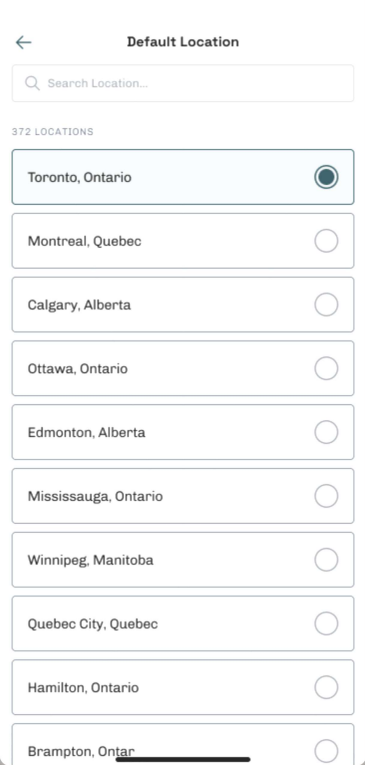Go back using the left arrow icon

pyautogui.click(x=23, y=42)
